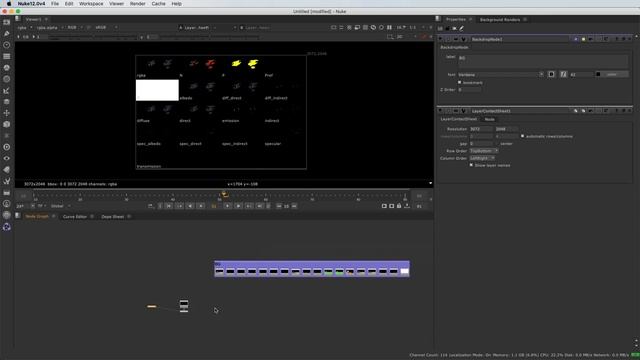The width and height of the screenshot is (640, 360).
Task: Open the Merge nodes toolbar menu
Action: point(7,102)
